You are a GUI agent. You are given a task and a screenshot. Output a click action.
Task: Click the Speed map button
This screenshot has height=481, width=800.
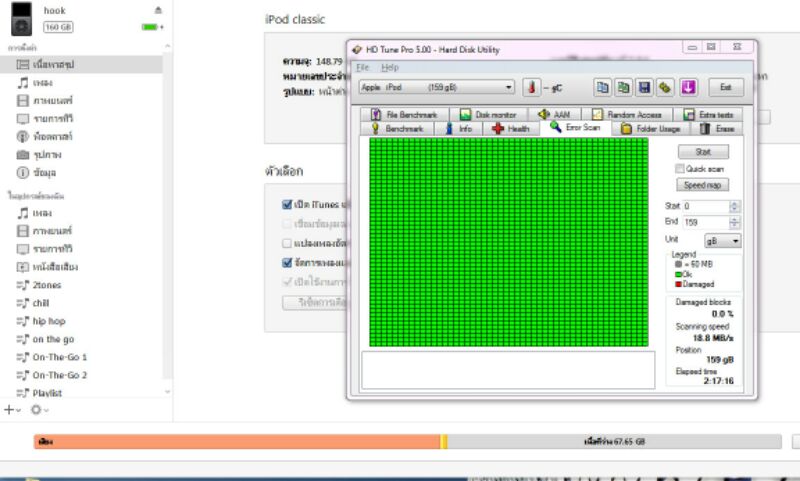(x=703, y=185)
